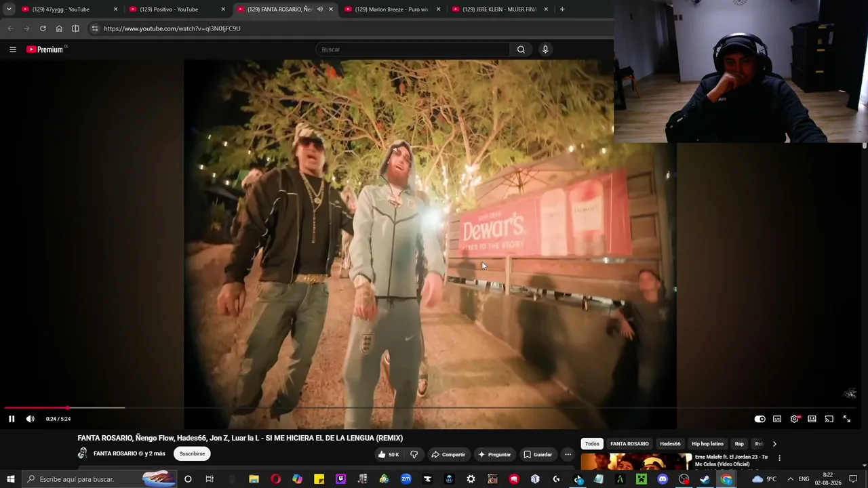Open Zoom from the taskbar
The height and width of the screenshot is (488, 868).
pos(406,479)
